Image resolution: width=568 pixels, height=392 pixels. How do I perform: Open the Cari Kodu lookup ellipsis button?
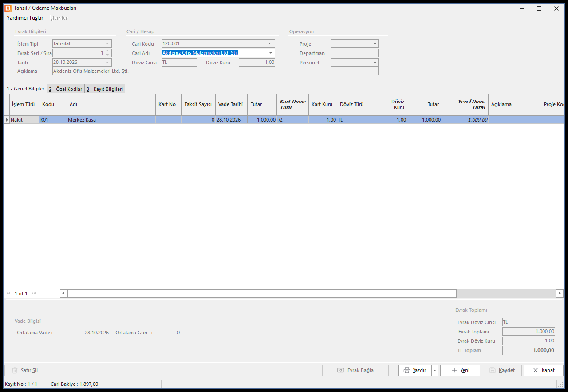coord(271,44)
